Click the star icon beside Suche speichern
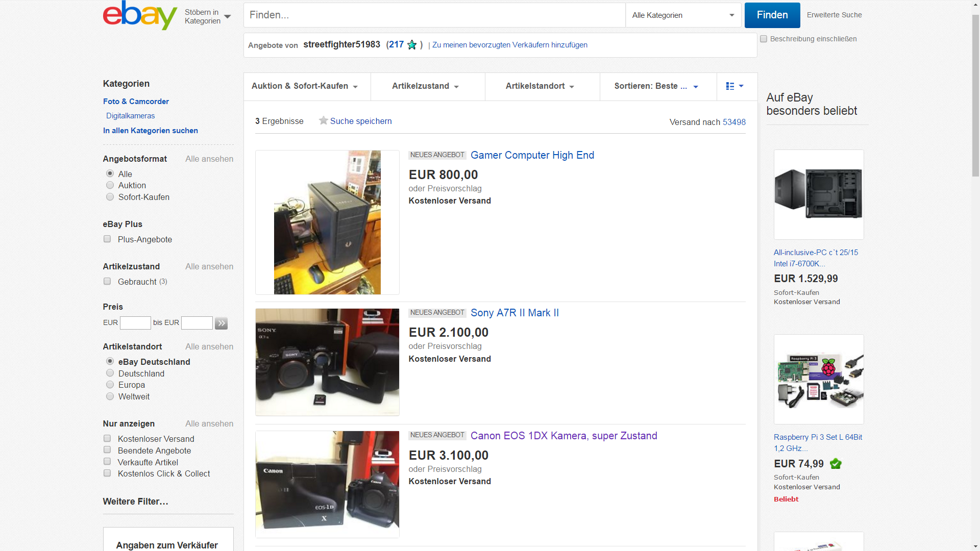The height and width of the screenshot is (551, 980). point(323,120)
